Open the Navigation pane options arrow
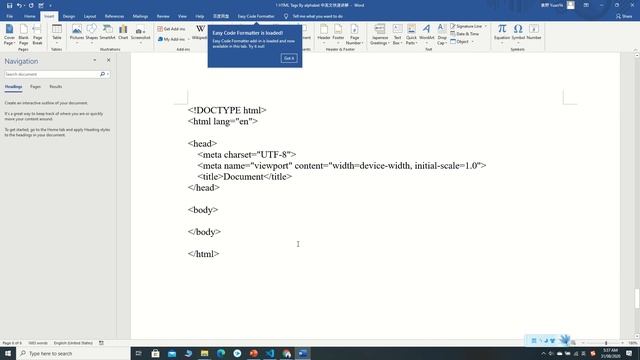This screenshot has width=640, height=360. (x=95, y=60)
